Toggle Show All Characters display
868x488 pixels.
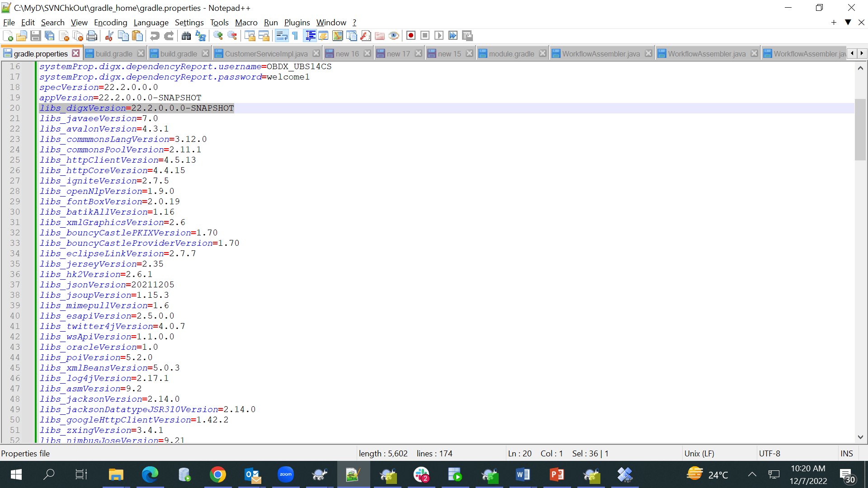click(295, 36)
